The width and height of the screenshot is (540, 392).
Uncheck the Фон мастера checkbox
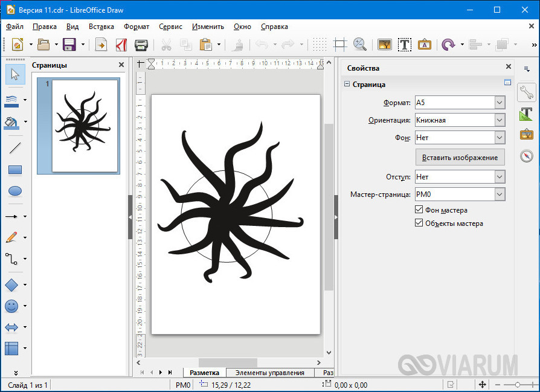pos(419,210)
